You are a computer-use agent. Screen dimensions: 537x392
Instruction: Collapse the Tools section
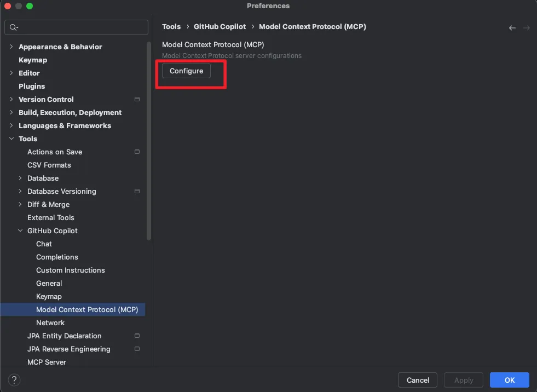point(11,139)
